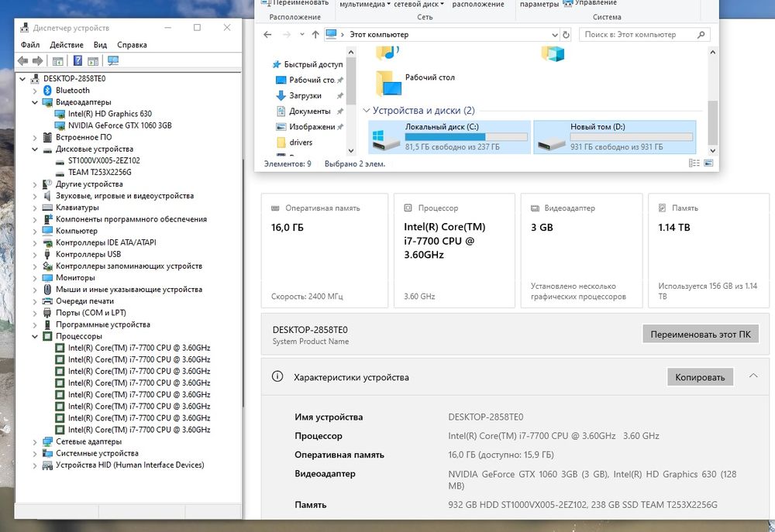Click the Forward arrow in Device Manager toolbar

coord(37,60)
